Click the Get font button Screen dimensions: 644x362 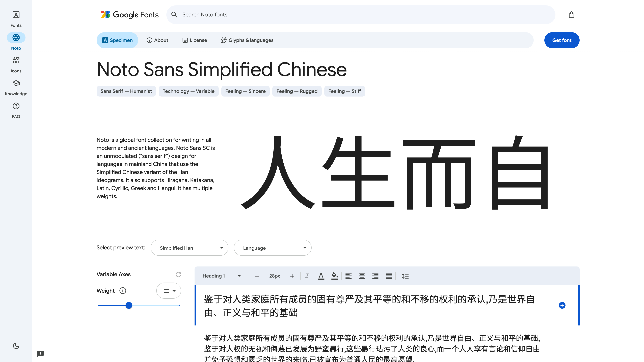[x=562, y=40]
